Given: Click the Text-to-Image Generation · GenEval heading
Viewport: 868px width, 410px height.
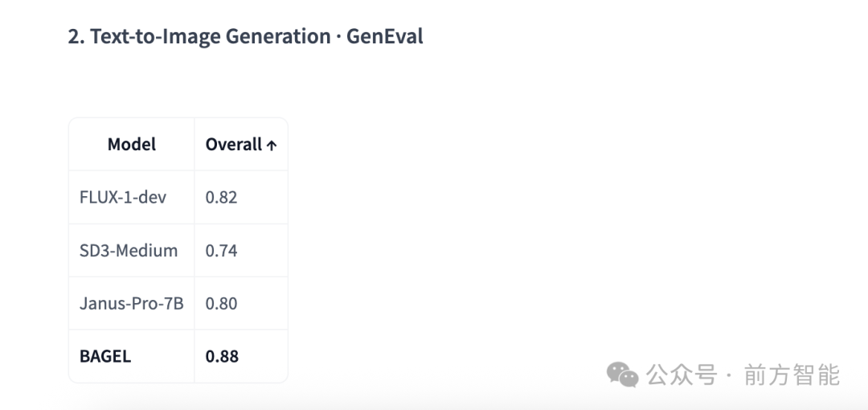Looking at the screenshot, I should [246, 36].
